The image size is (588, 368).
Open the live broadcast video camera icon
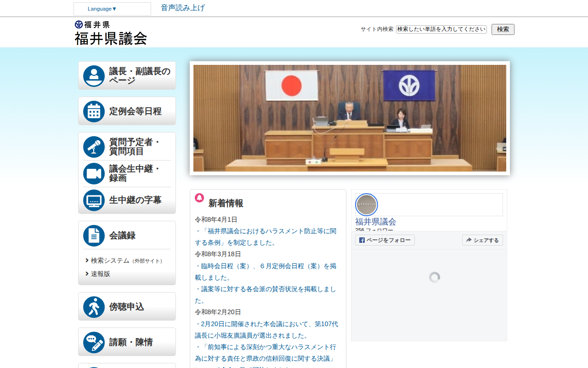click(94, 173)
